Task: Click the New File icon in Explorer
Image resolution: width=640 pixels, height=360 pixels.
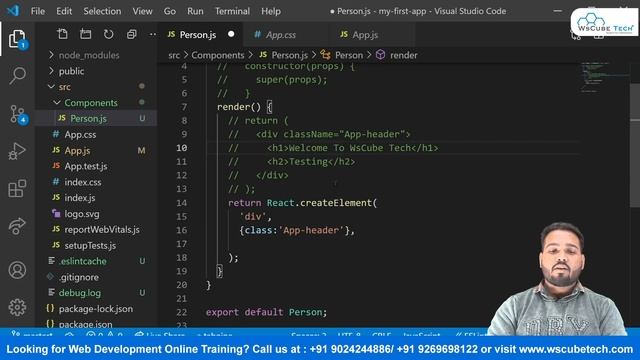Action: pos(62,34)
